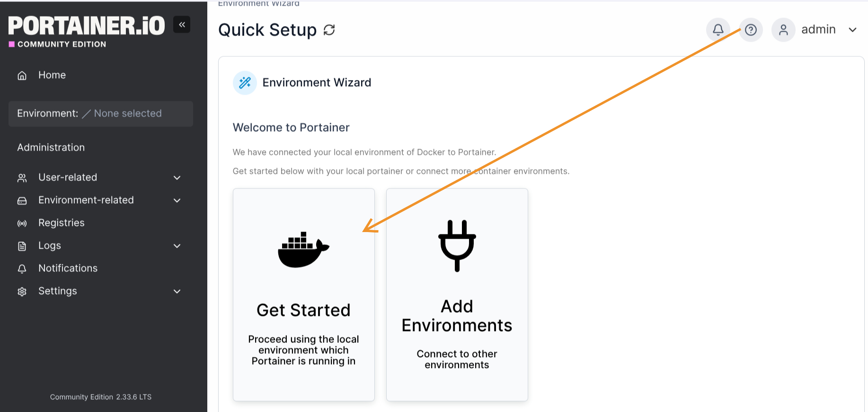Click the Environment Wizard wand icon

pos(245,83)
